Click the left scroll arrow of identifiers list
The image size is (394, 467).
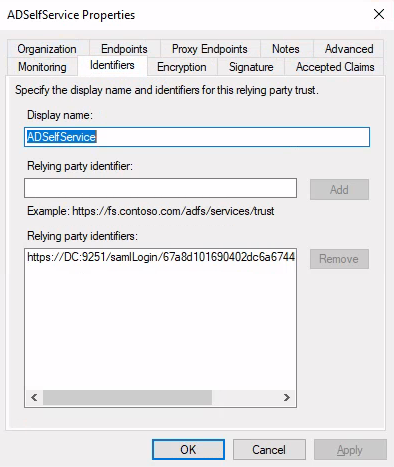(34, 398)
